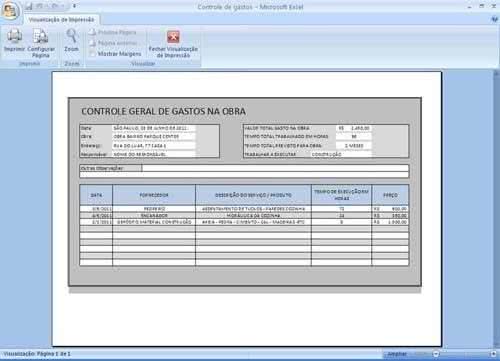Click the VALOR TOTAL GASTO NA OBRA label
500x361 pixels.
(x=277, y=128)
